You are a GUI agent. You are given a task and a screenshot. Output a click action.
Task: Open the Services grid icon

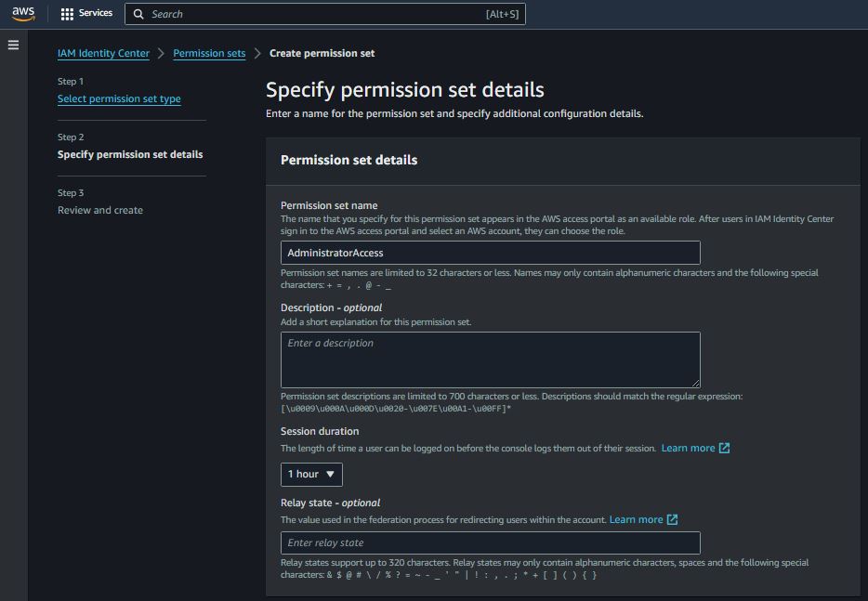click(67, 14)
